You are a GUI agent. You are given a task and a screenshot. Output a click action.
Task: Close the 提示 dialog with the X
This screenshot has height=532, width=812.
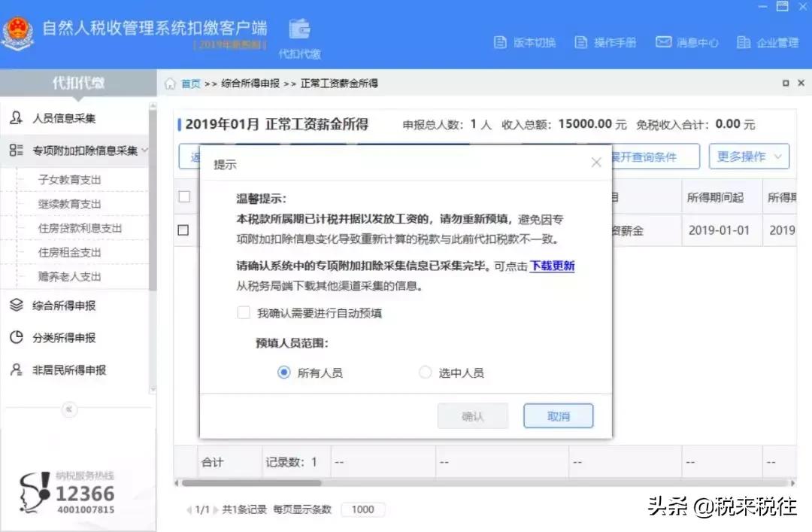pos(596,161)
